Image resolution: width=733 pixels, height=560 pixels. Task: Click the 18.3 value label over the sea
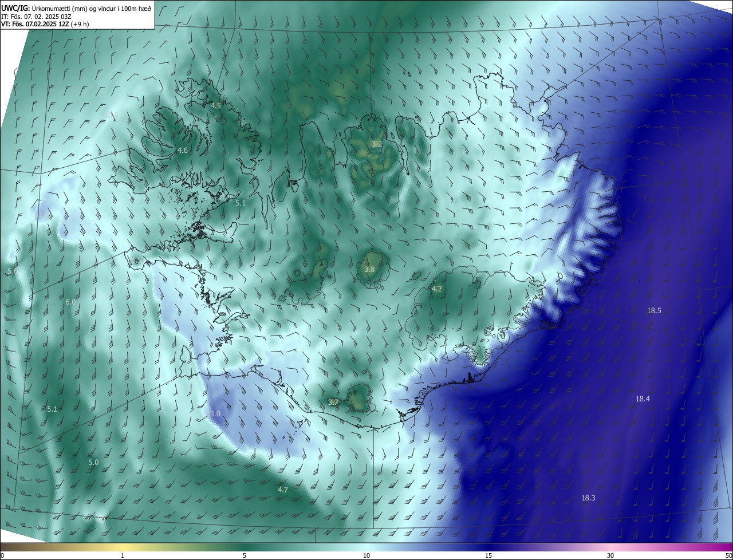(x=588, y=498)
